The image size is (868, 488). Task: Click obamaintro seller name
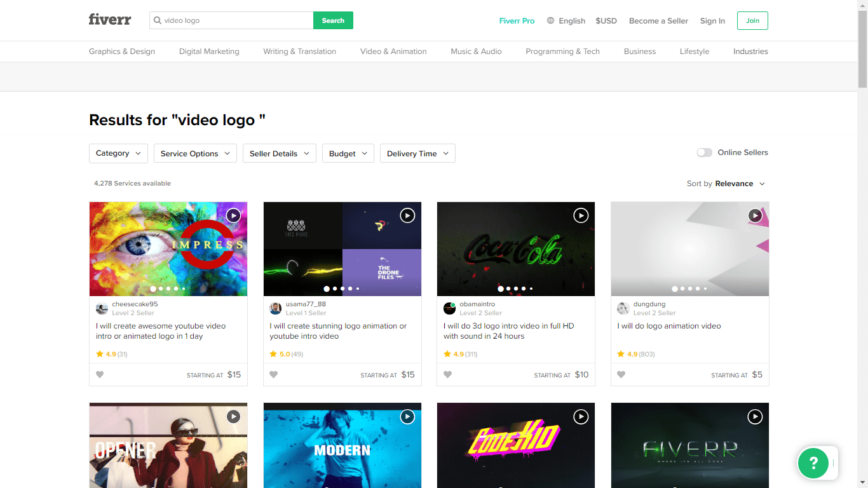tap(477, 304)
